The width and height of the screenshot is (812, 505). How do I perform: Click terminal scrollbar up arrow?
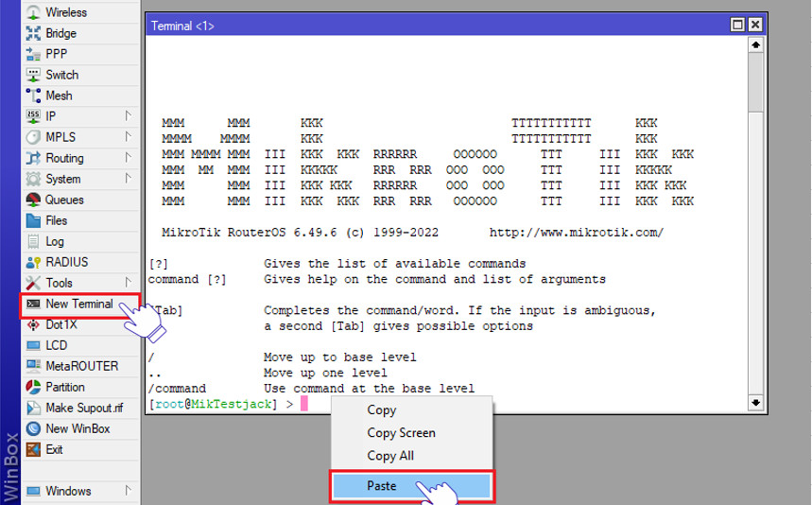(x=756, y=45)
